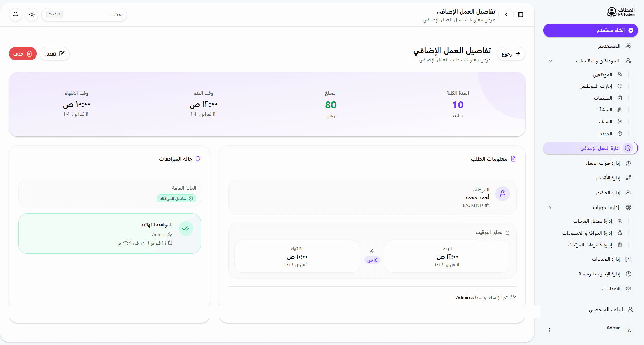This screenshot has width=644, height=345.
Task: Select إدارة العمل الإضافي overtime management
Action: (x=591, y=148)
